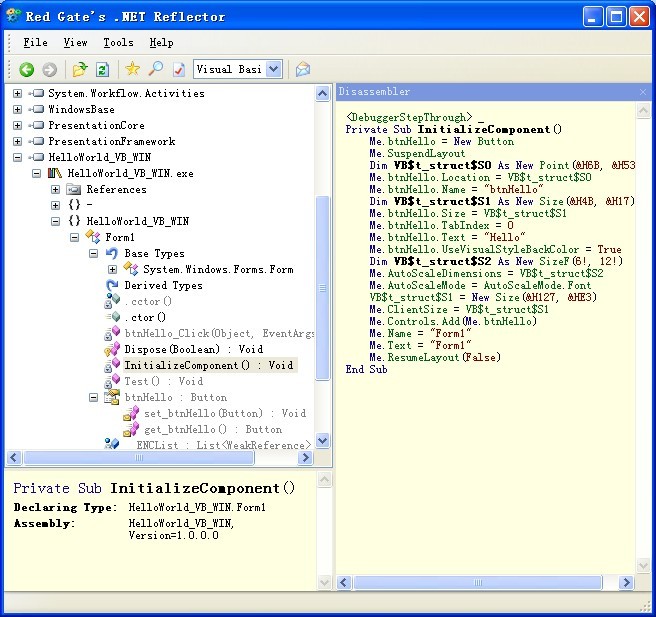Click the Dispose(Boolean) method icon
Image resolution: width=656 pixels, height=617 pixels.
(x=112, y=348)
